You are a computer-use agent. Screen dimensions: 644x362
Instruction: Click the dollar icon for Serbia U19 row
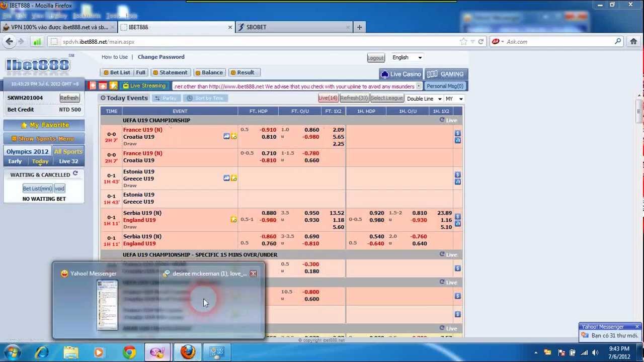coord(457,216)
